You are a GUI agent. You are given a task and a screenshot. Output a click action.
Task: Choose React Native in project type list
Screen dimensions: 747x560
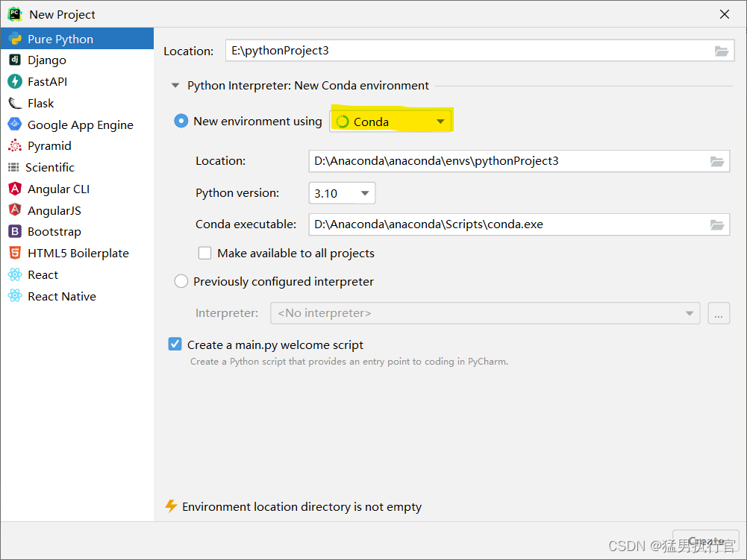click(77, 296)
